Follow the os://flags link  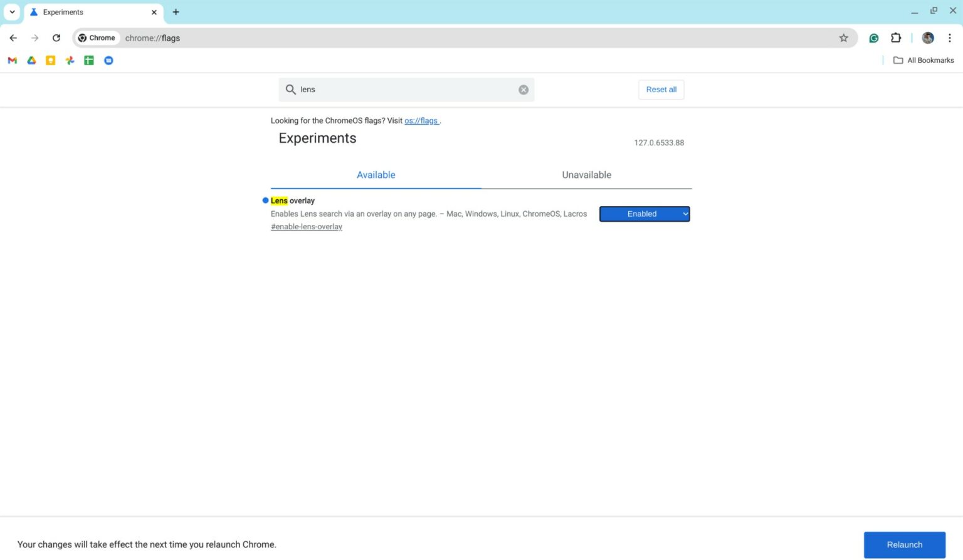pos(421,121)
